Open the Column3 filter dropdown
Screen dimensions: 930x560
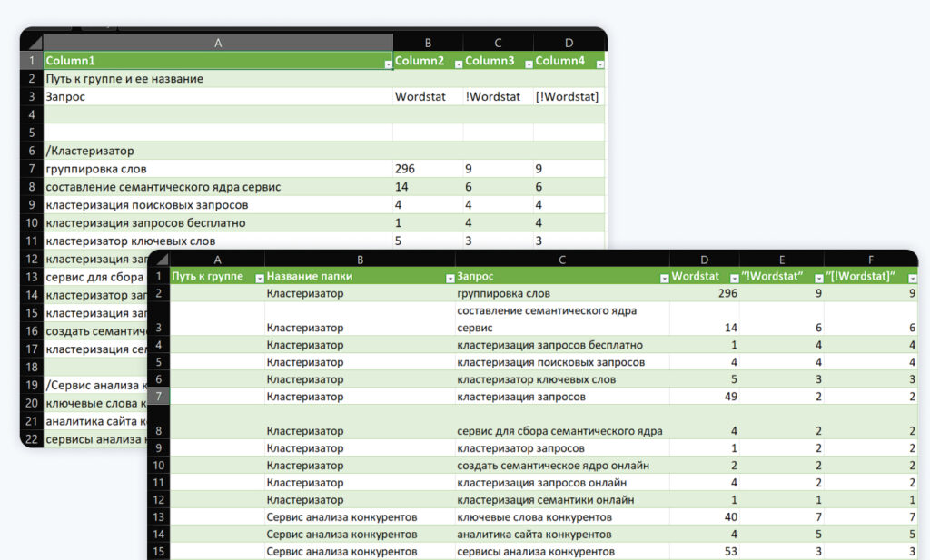pyautogui.click(x=529, y=64)
